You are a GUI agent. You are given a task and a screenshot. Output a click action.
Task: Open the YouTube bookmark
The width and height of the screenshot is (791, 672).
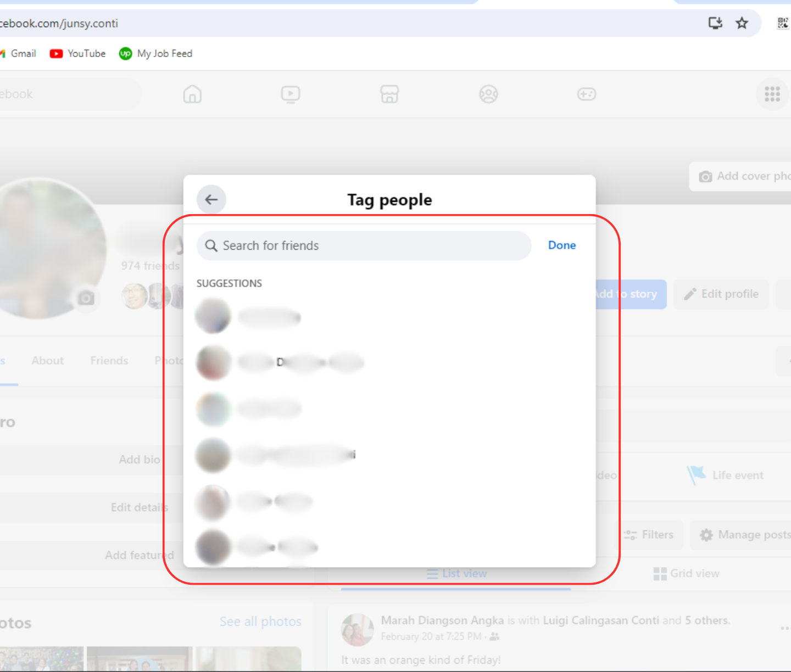(78, 53)
